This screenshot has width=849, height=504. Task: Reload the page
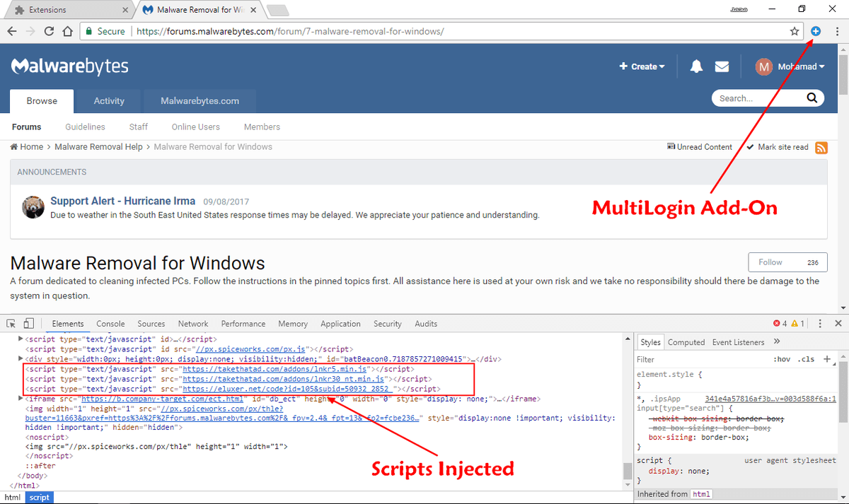49,31
